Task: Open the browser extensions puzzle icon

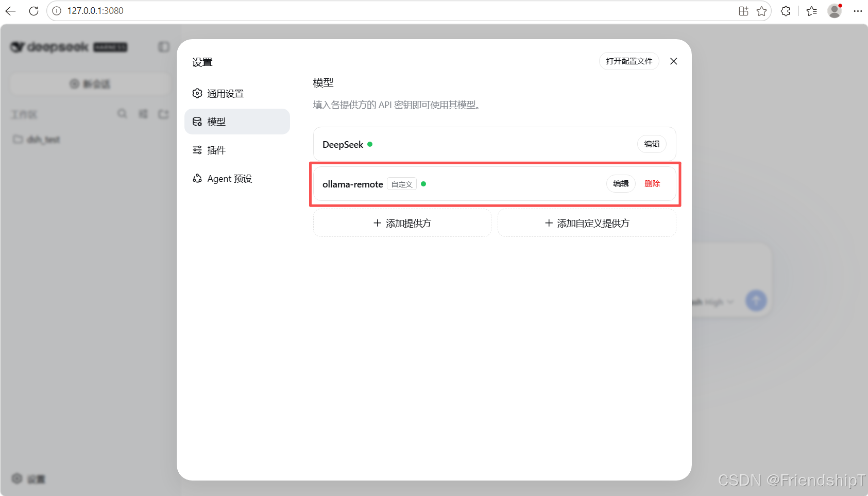Action: point(786,11)
